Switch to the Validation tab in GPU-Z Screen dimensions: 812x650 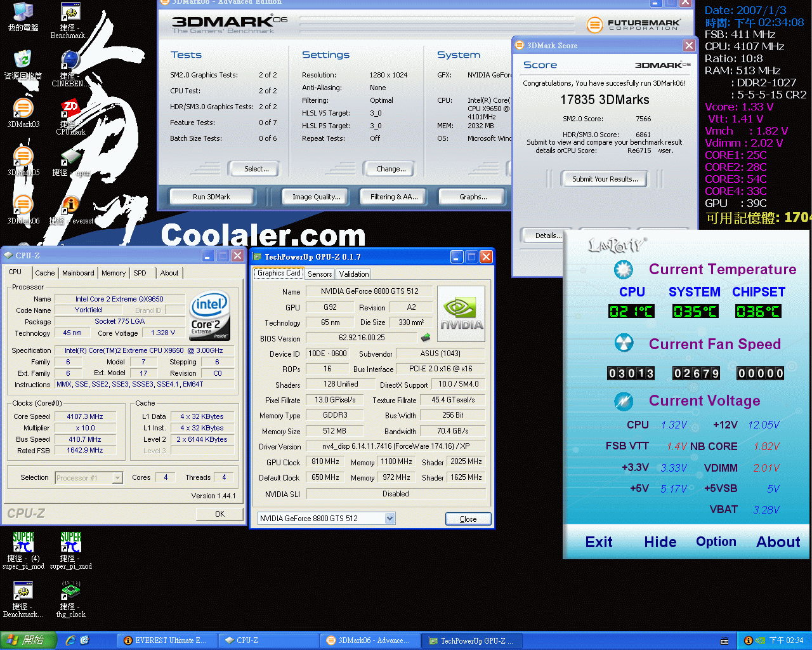pyautogui.click(x=353, y=274)
